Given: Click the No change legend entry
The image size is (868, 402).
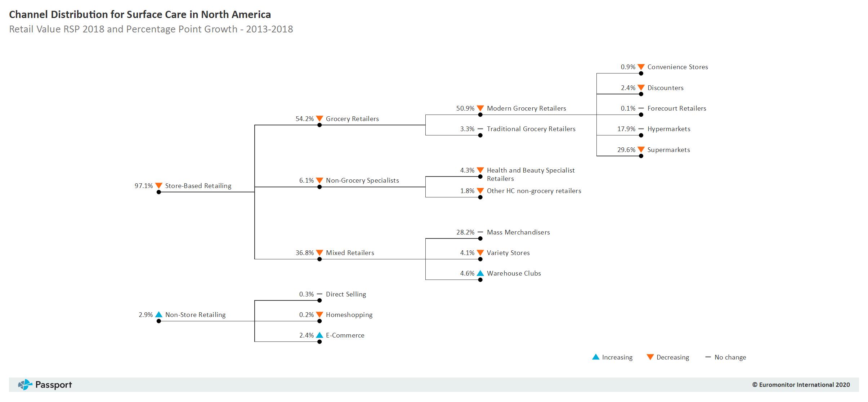Looking at the screenshot, I should point(725,357).
